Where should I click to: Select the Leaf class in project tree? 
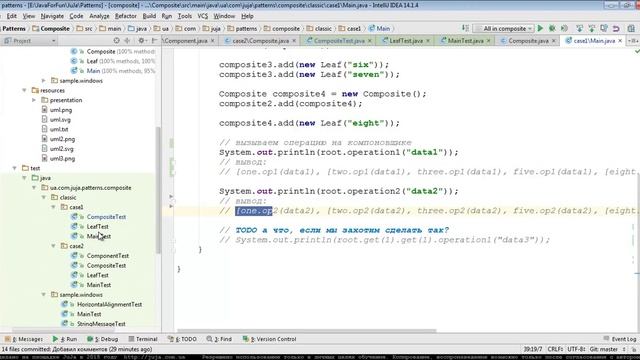[x=92, y=61]
